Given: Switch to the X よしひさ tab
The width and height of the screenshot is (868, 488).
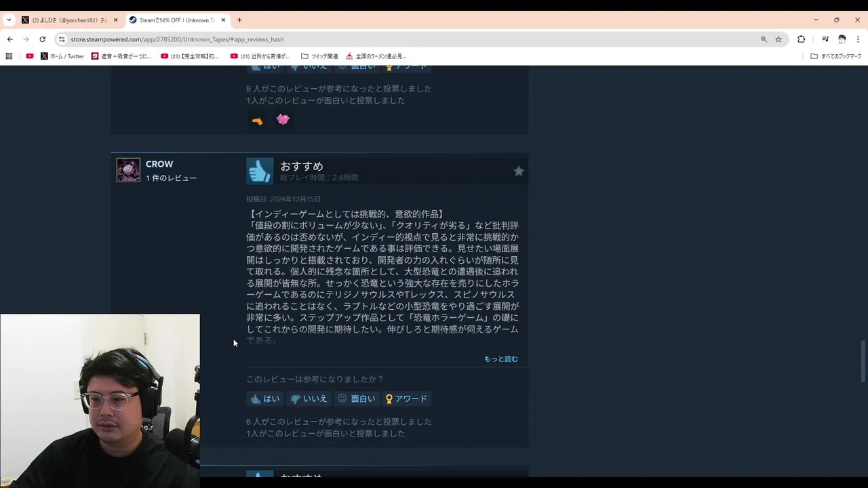Looking at the screenshot, I should [70, 20].
